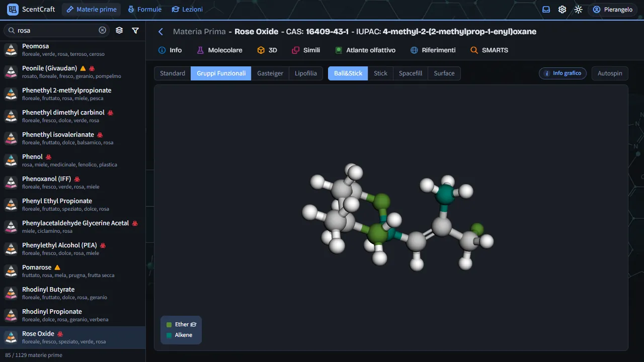Click the warning triangle beside Peonile (Givaudan)

click(83, 68)
